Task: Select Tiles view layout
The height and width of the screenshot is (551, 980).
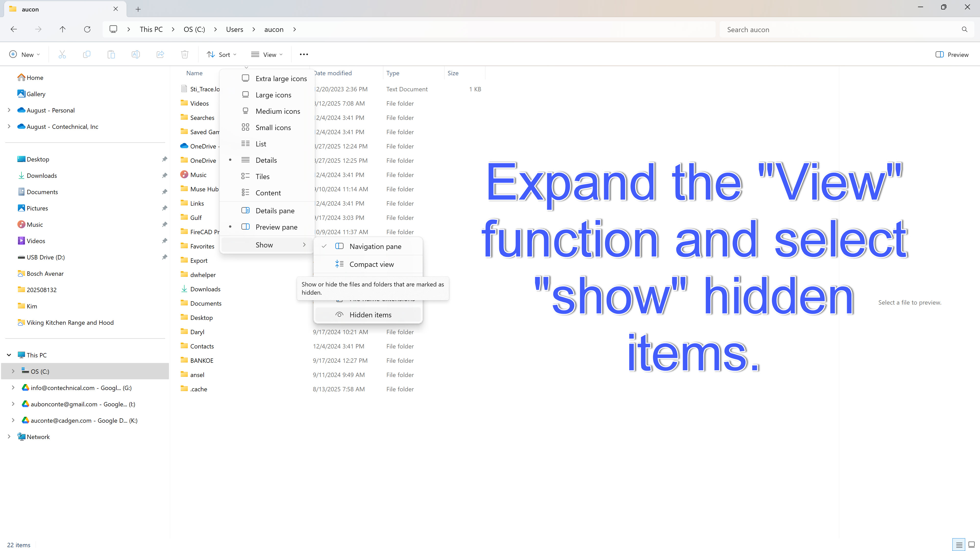Action: coord(267,177)
